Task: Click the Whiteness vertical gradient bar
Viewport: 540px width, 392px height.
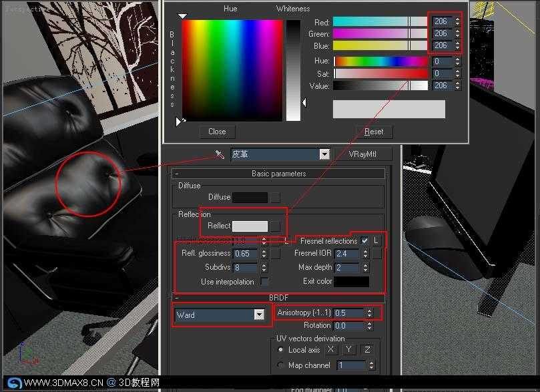Action: (x=294, y=70)
